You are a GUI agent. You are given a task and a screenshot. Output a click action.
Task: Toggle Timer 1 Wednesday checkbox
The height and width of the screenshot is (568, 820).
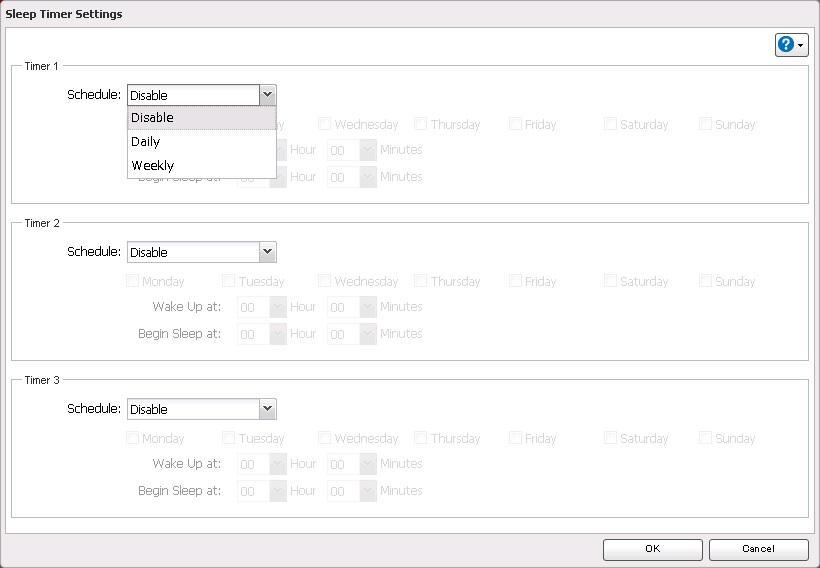pos(325,125)
